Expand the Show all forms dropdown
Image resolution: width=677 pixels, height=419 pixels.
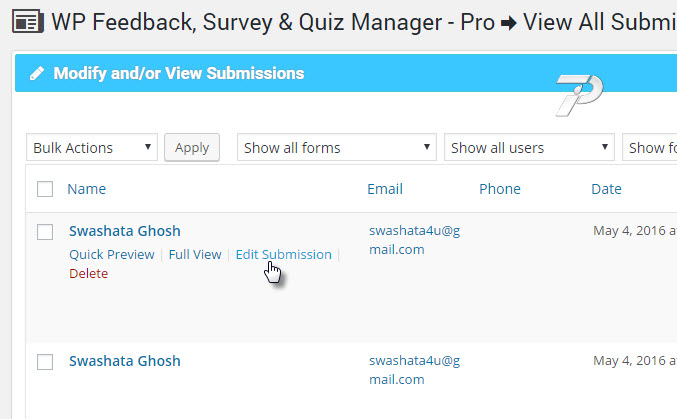point(336,148)
